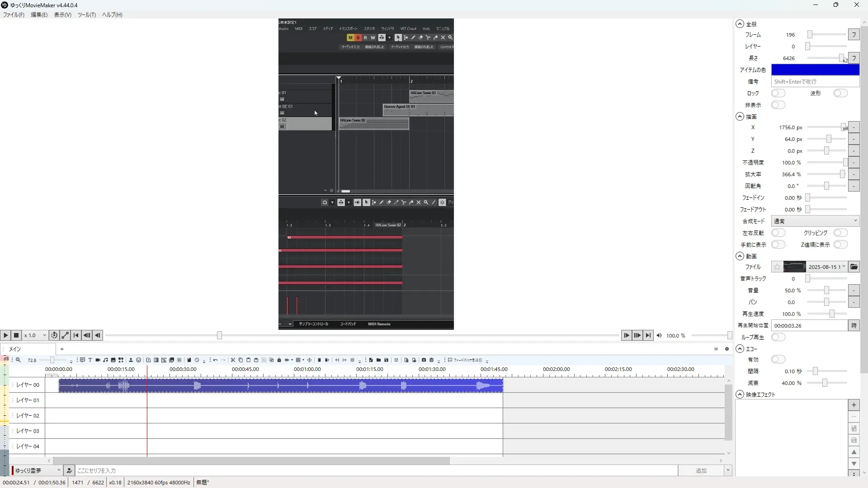This screenshot has width=868, height=488.
Task: Open folder to browse video file
Action: 854,267
